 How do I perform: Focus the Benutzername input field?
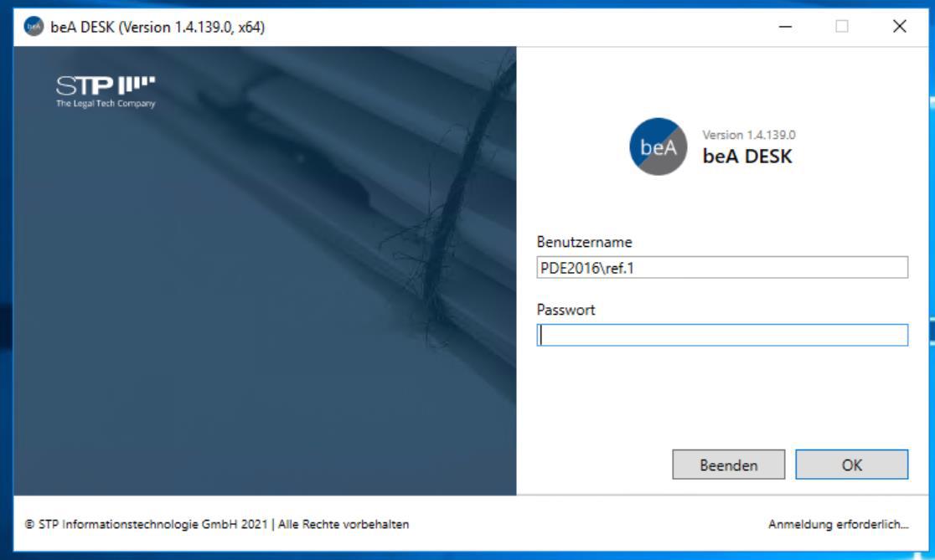click(722, 268)
